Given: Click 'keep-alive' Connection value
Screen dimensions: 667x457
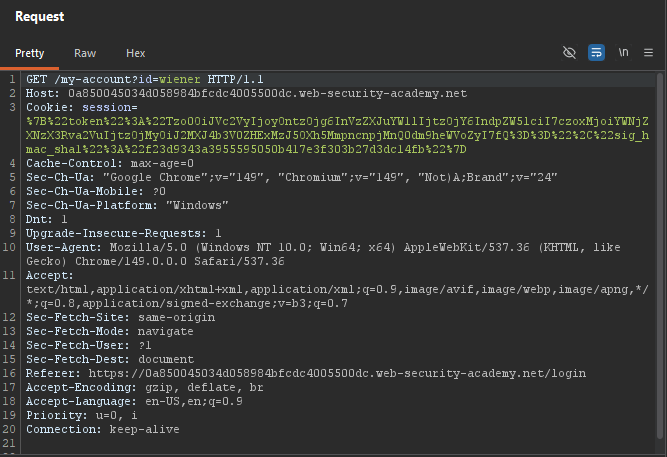Looking at the screenshot, I should [x=144, y=429].
